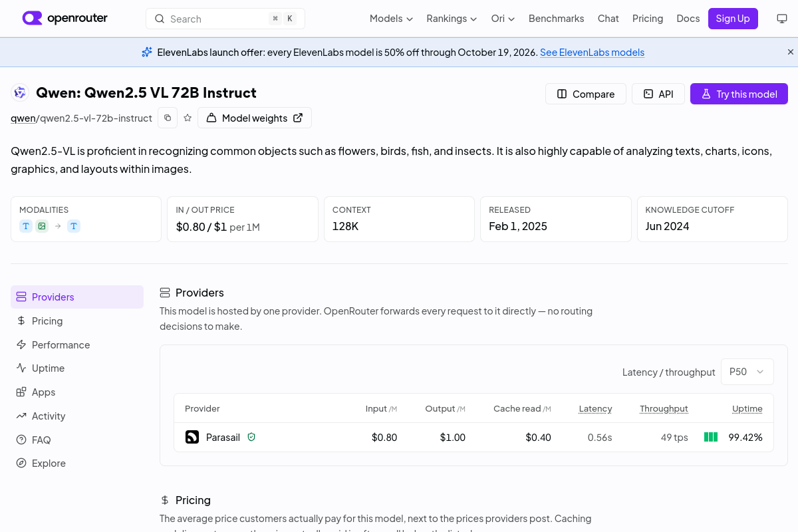Go to Benchmarks in the top navigation

[x=557, y=19]
